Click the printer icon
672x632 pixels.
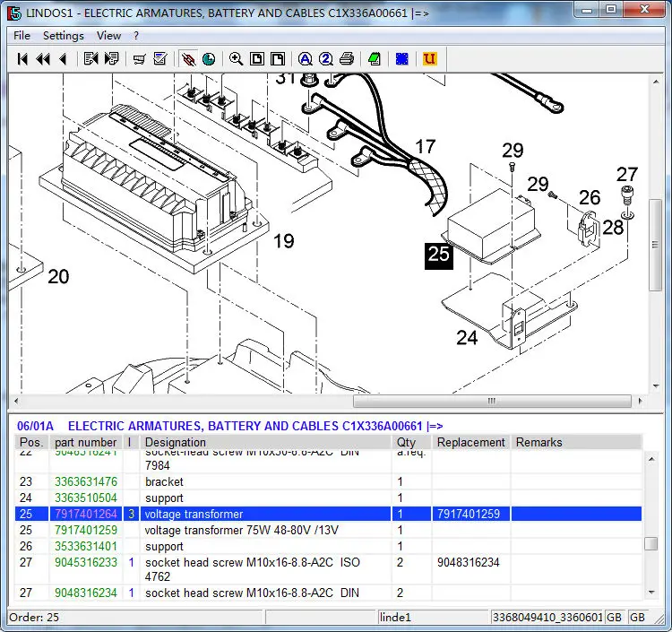tap(347, 59)
